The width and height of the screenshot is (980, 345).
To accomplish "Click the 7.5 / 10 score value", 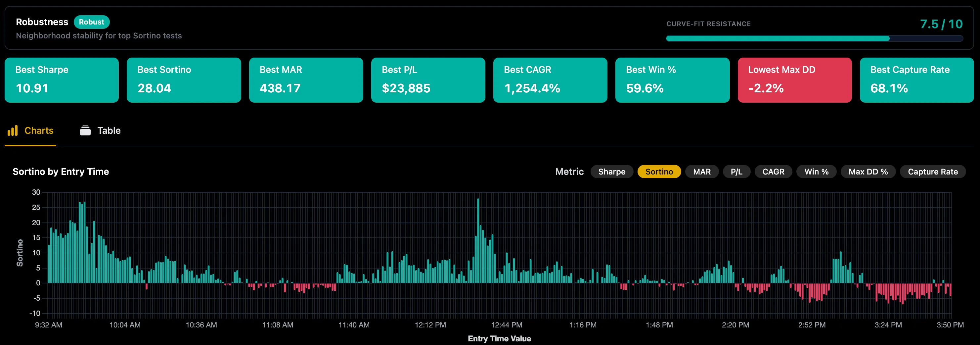I will [941, 24].
